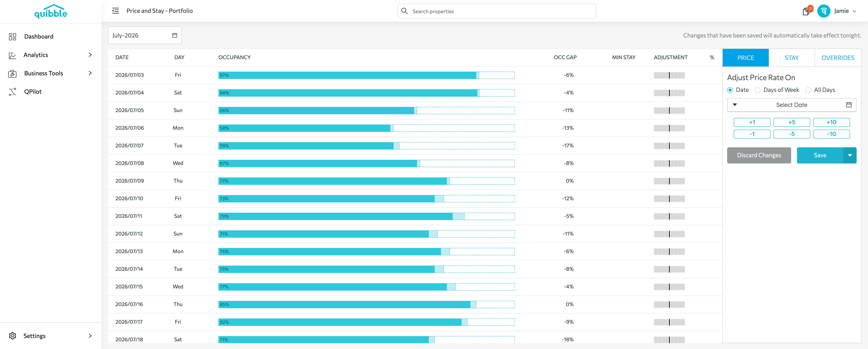This screenshot has height=349, width=868.
Task: Click the Discard Changes button
Action: tap(759, 155)
